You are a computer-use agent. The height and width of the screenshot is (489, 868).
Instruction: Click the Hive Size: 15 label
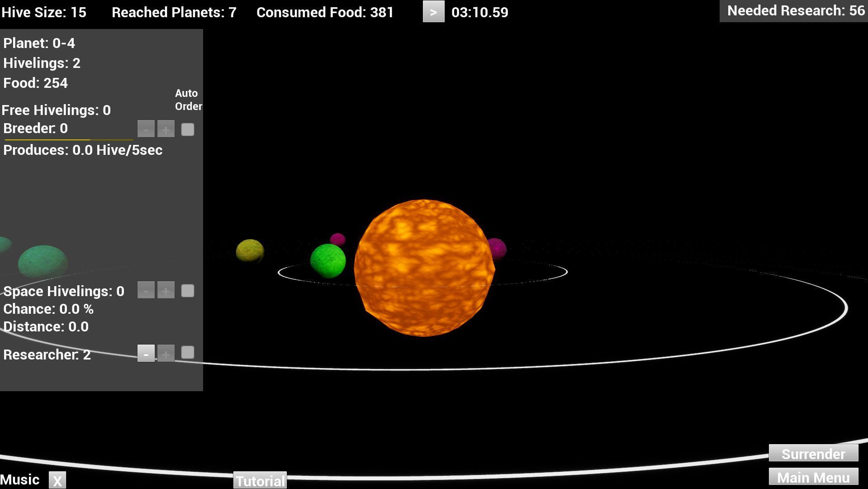click(44, 12)
